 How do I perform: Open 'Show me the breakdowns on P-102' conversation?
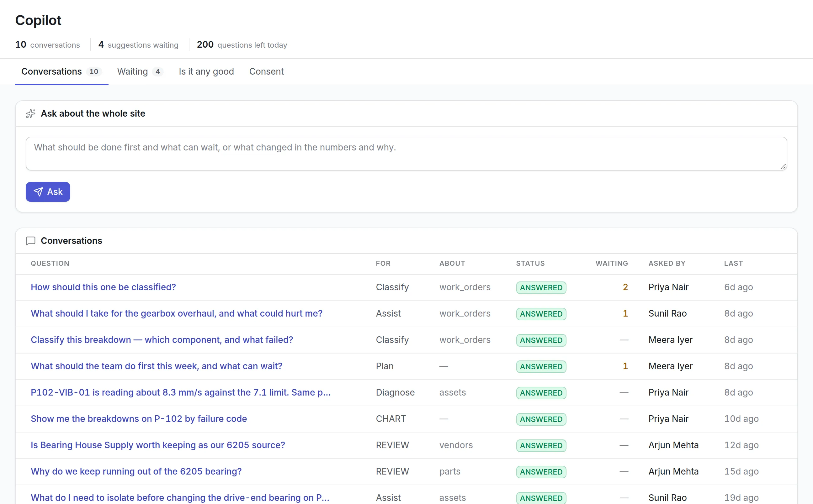pyautogui.click(x=139, y=419)
